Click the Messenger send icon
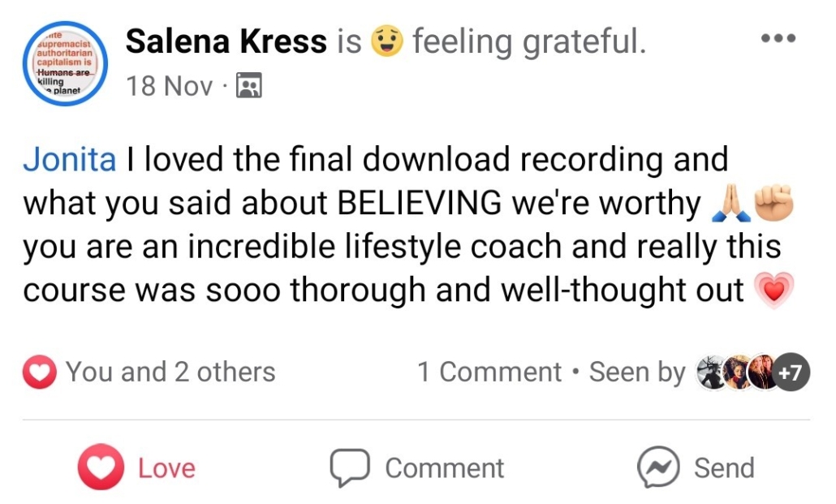Viewport: 836px width, 504px height. [x=657, y=468]
